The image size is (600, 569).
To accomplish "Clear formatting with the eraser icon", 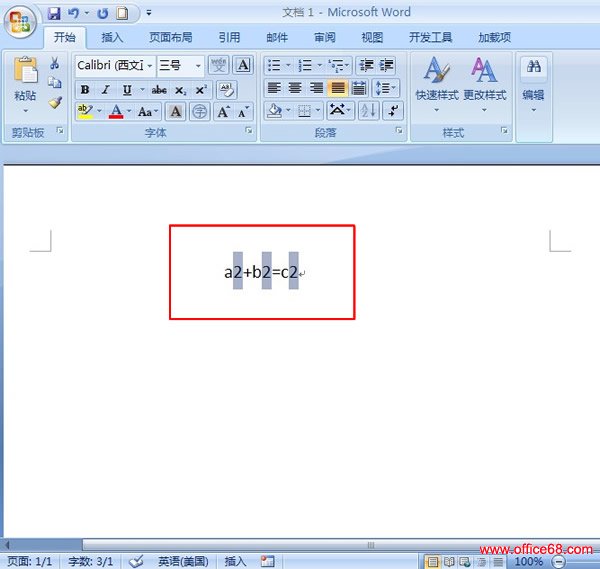I will (x=227, y=90).
